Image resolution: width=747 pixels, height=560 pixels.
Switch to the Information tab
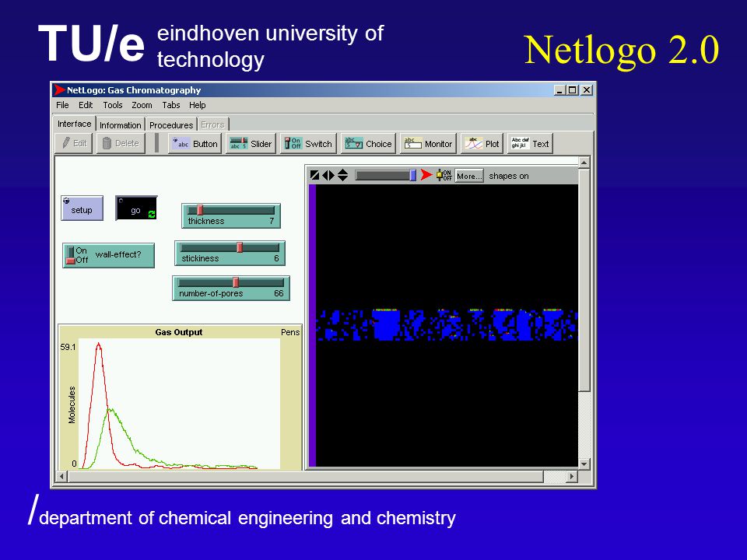(x=121, y=124)
